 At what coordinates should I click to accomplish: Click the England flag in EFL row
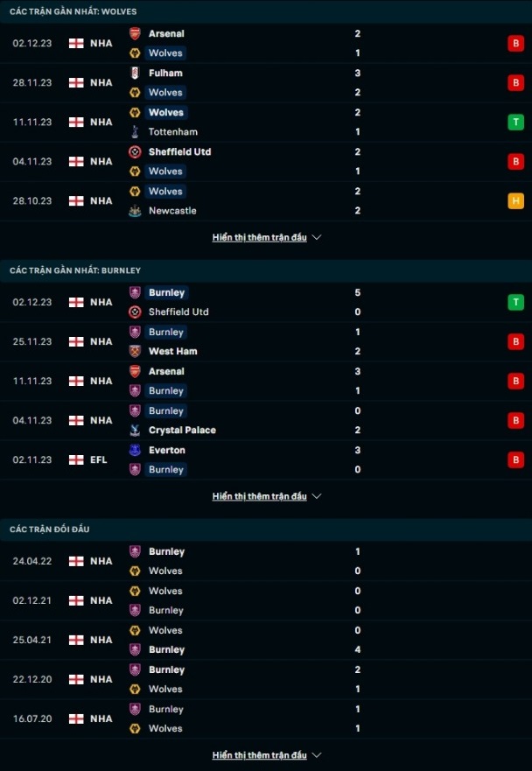click(x=76, y=459)
